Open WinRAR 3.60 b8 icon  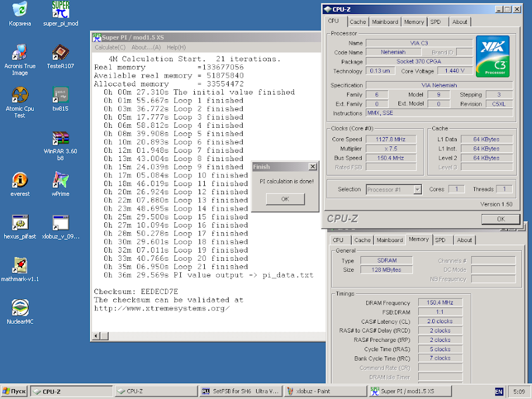pos(61,146)
